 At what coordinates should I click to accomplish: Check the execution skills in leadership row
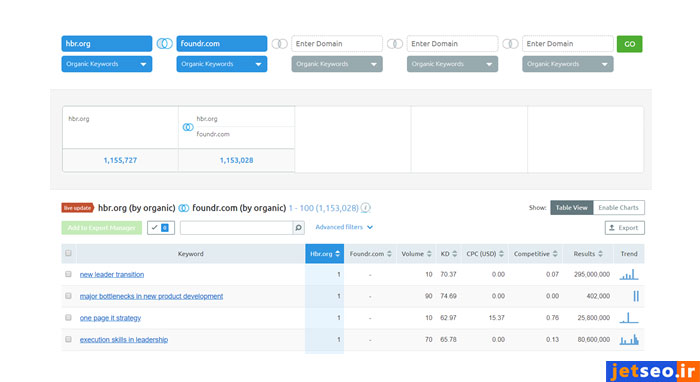click(x=68, y=339)
